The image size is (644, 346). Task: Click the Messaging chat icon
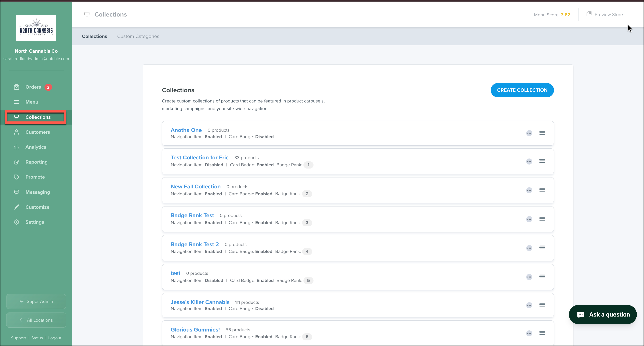tap(17, 192)
